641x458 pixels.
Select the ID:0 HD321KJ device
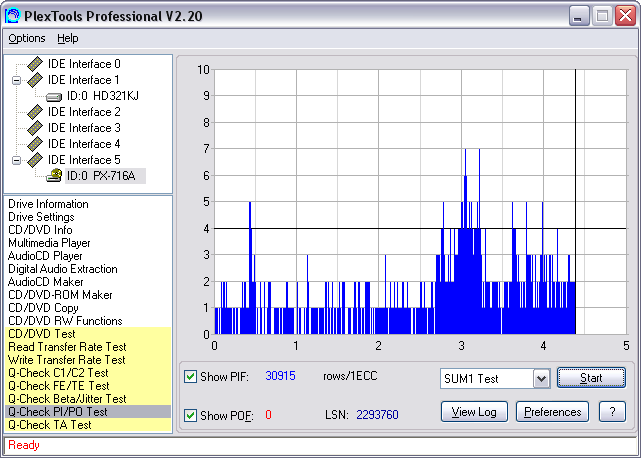103,96
